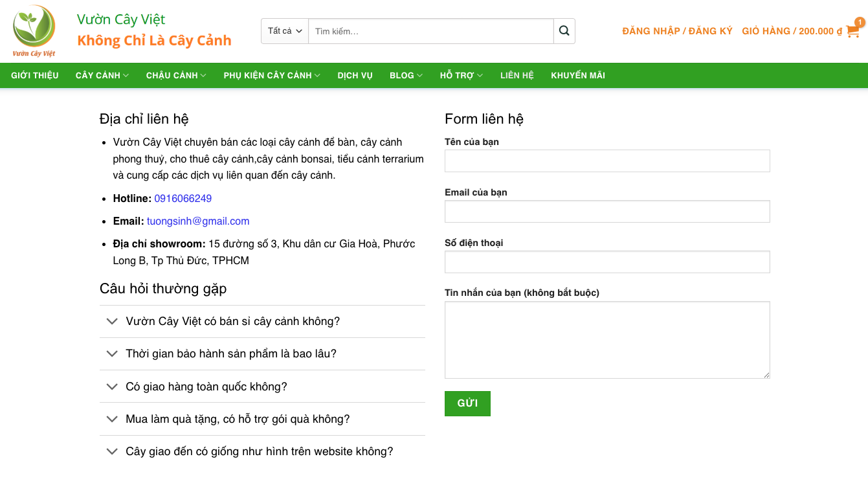Open the shopping cart icon
Screen dimensions: 868x494
tap(853, 30)
